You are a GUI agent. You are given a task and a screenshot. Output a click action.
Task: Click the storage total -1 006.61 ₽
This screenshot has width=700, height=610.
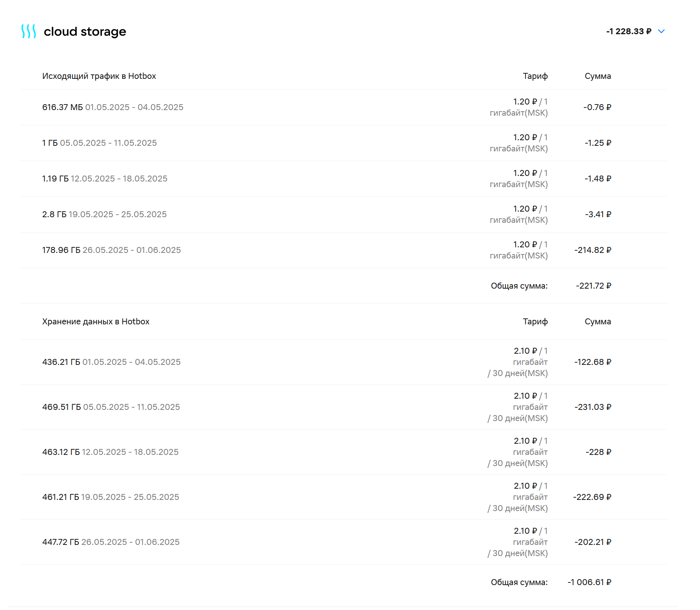pyautogui.click(x=589, y=582)
